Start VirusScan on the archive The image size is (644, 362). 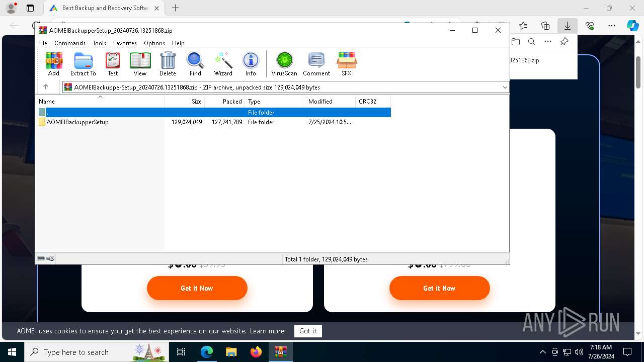(x=284, y=64)
